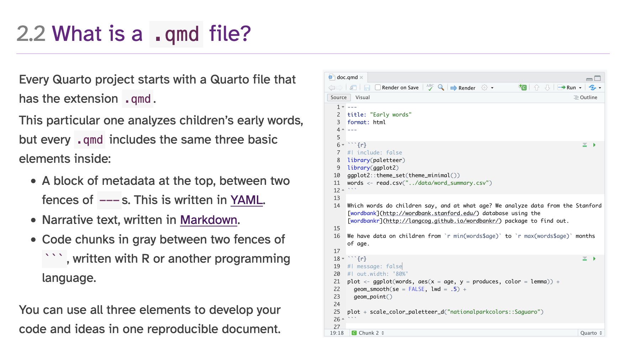
Task: Click the Insert new code chunk icon
Action: 522,87
